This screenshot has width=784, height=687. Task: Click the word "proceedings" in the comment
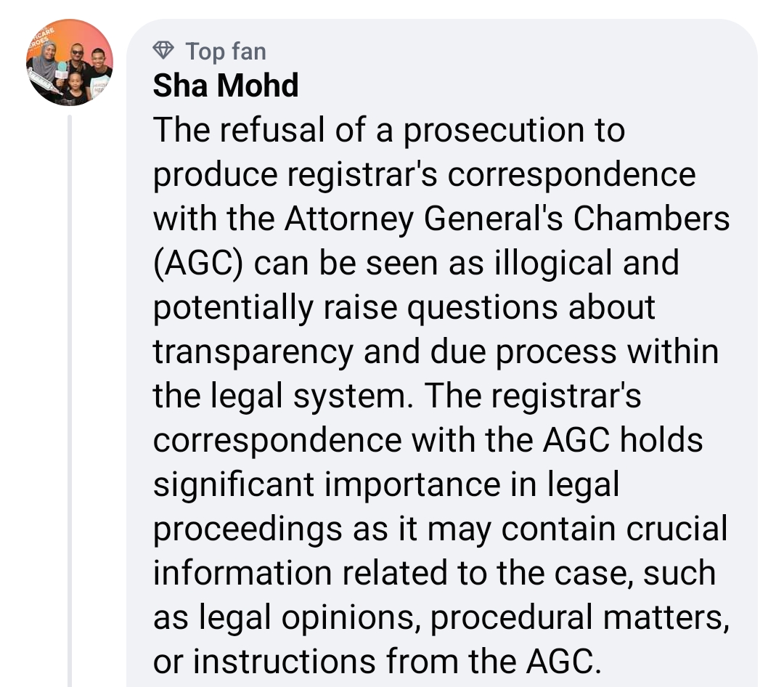tap(248, 529)
